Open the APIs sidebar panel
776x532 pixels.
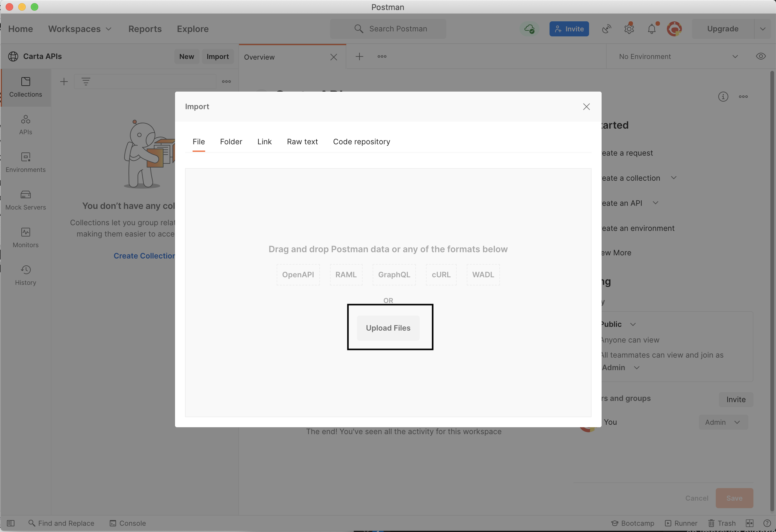26,125
